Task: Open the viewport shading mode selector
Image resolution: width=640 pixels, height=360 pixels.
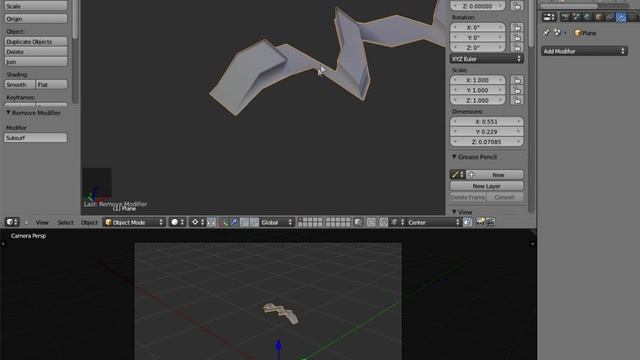Action: [x=177, y=222]
